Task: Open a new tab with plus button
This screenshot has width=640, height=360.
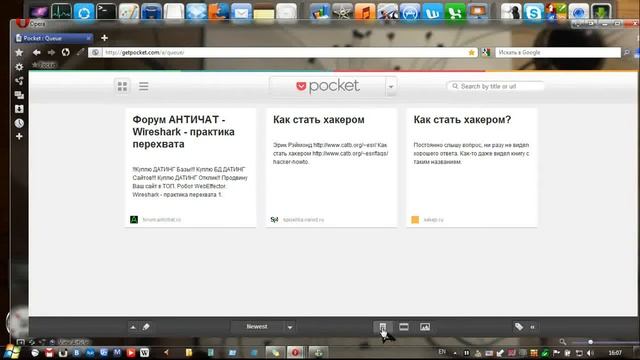Action: (x=104, y=38)
